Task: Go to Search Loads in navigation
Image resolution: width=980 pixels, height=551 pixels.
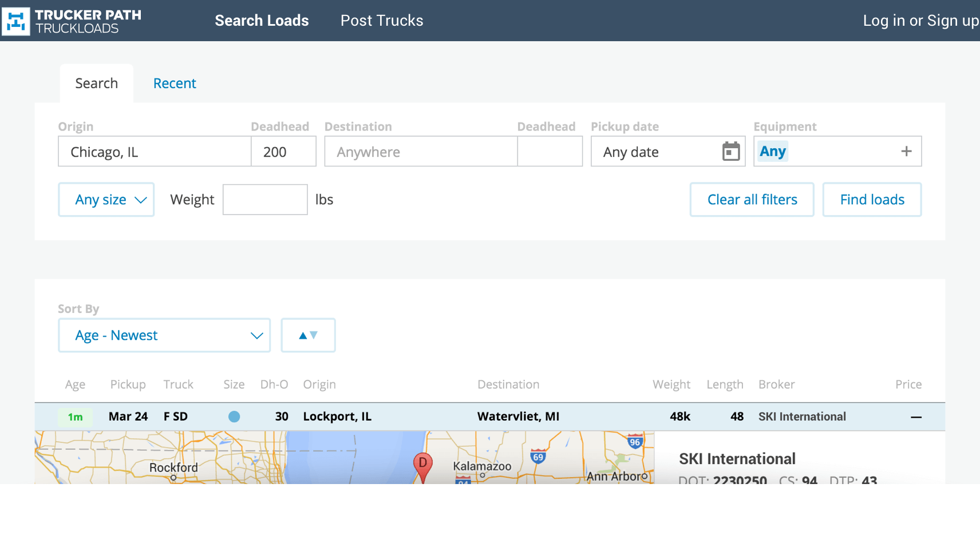Action: pos(262,21)
